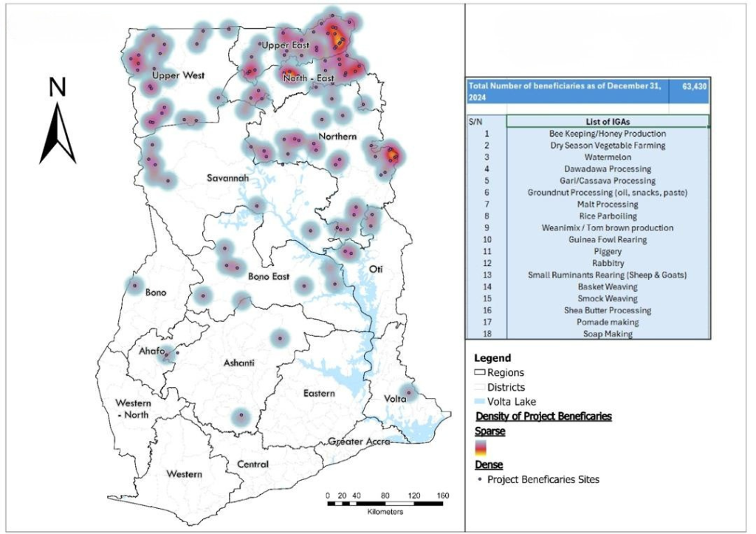Screen dimensions: 756x534
Task: Click the kilometers scale bar
Action: pos(385,503)
